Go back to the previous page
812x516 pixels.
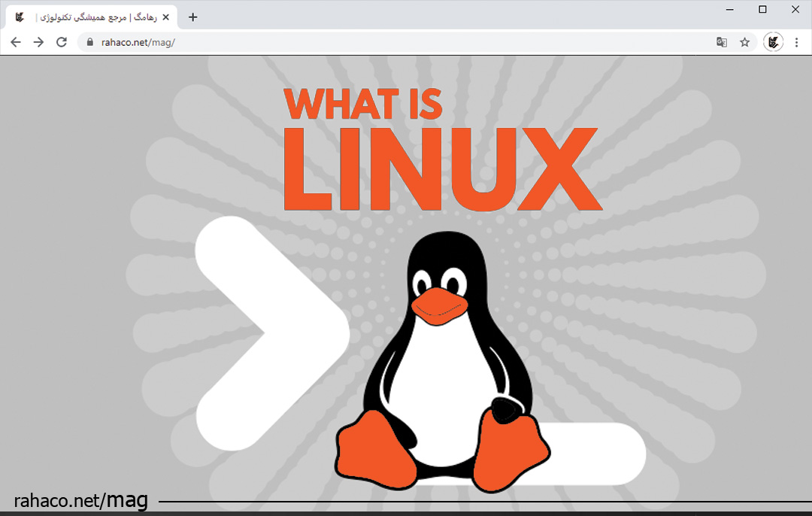pyautogui.click(x=15, y=42)
